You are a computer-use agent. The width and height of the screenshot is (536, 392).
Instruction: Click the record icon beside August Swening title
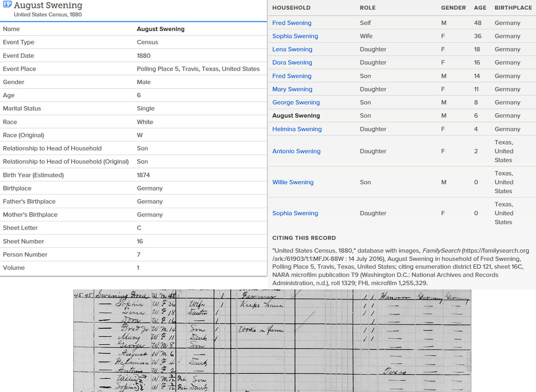7,5
